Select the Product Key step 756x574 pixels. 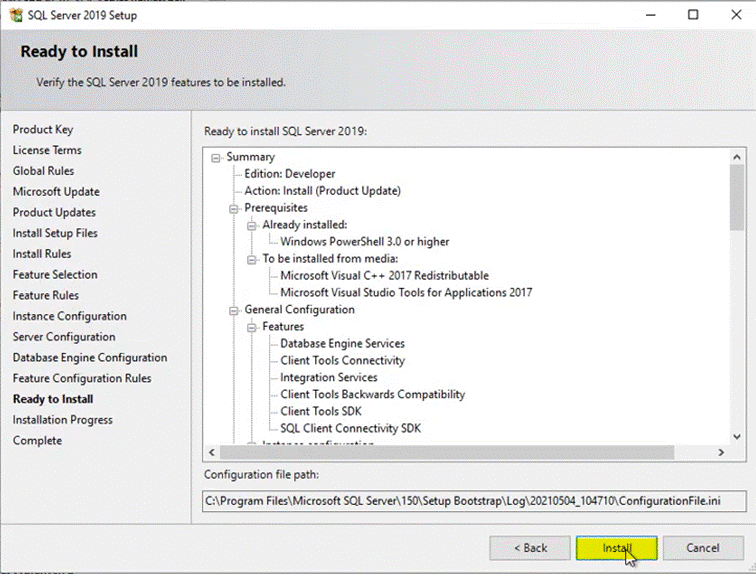(43, 129)
